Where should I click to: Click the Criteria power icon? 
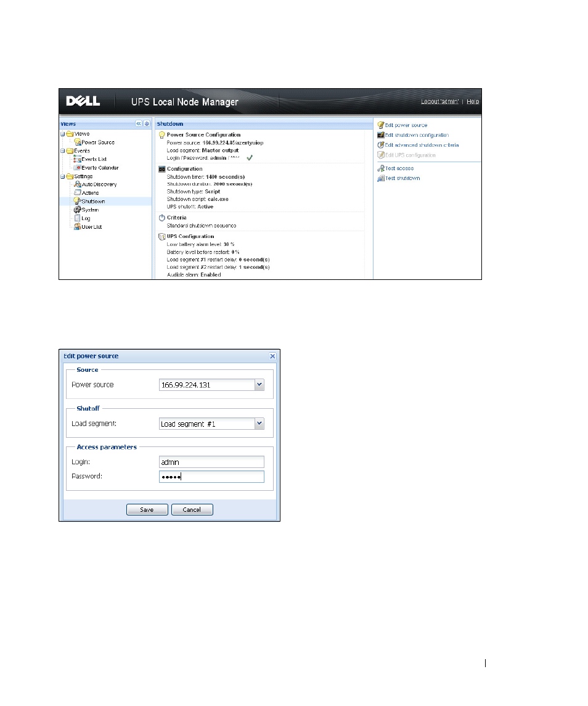(x=162, y=218)
